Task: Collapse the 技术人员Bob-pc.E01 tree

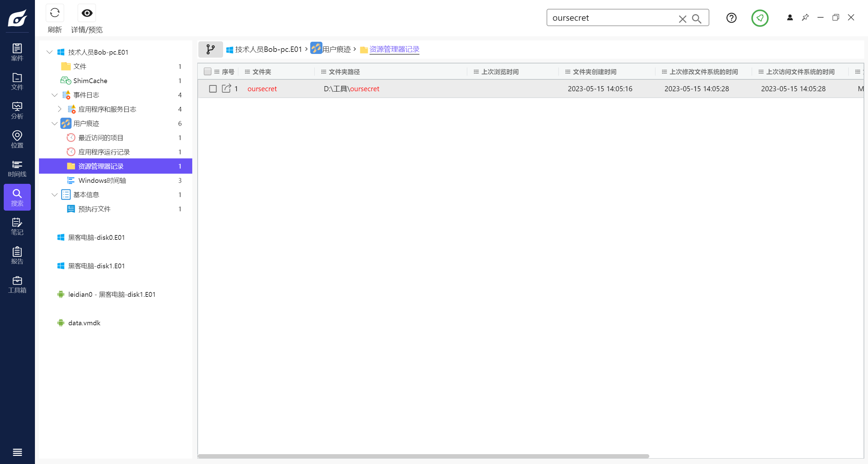Action: [x=49, y=52]
